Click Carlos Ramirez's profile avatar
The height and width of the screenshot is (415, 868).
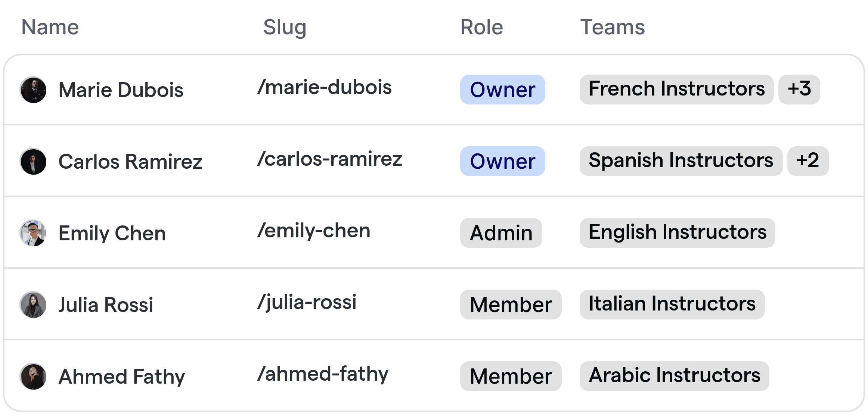pyautogui.click(x=33, y=161)
